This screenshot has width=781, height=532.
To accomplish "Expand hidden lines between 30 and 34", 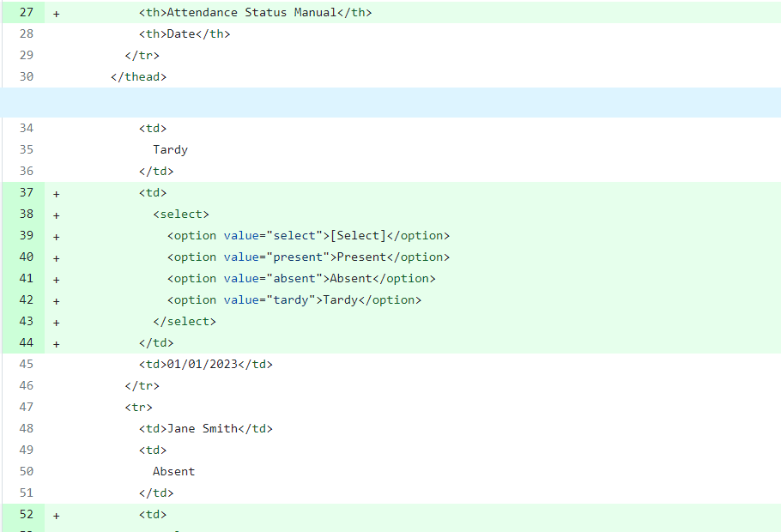I will click(390, 103).
